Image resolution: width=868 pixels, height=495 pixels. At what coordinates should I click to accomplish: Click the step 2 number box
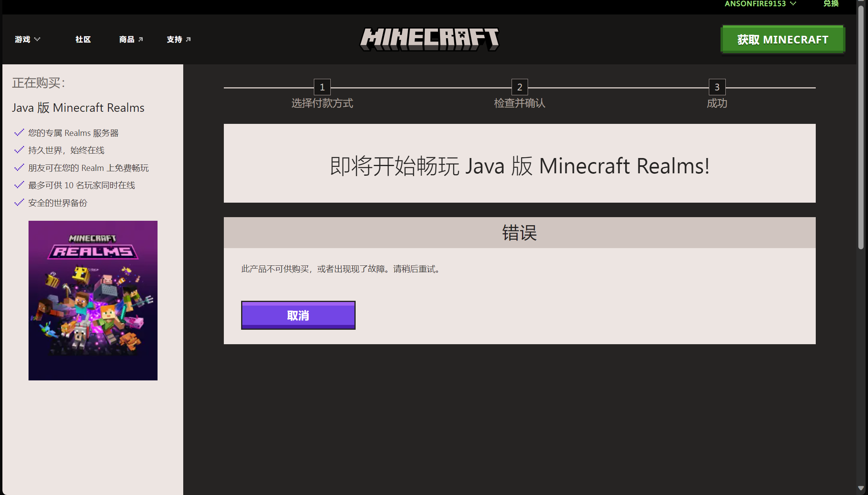519,87
